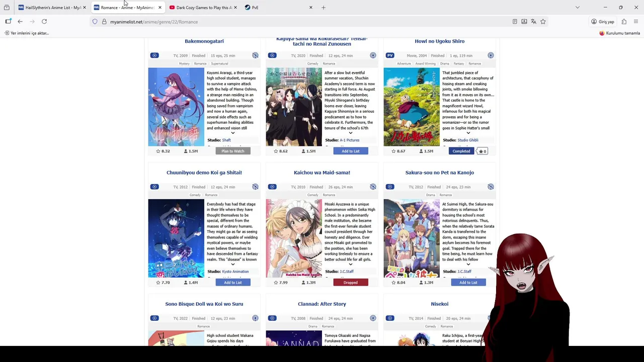This screenshot has width=644, height=362.
Task: Open the score dropdown on the Howl card
Action: click(482, 151)
